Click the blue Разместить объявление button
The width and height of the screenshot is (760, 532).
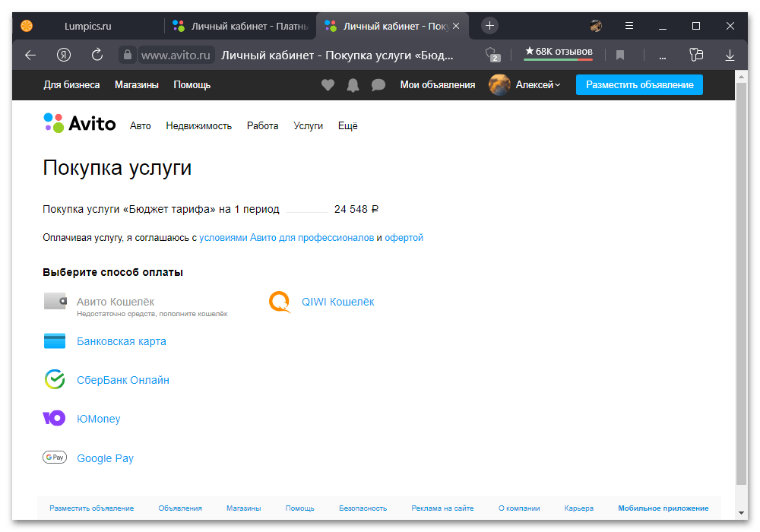(639, 85)
